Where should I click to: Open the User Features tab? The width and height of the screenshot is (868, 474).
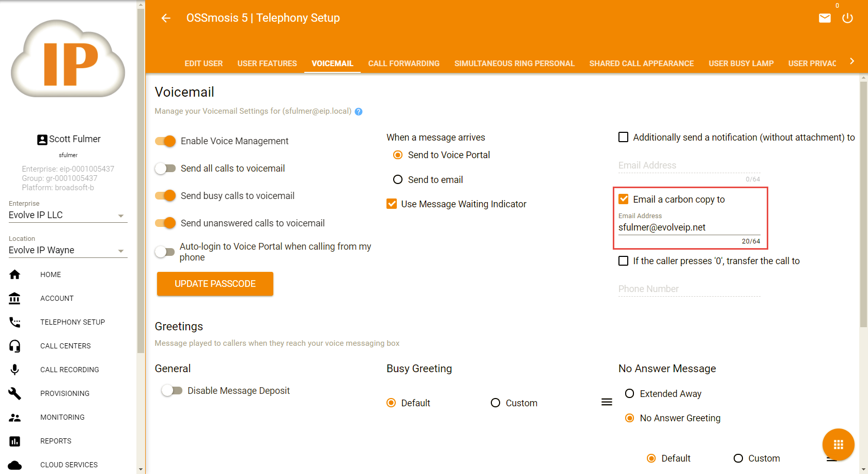point(267,64)
